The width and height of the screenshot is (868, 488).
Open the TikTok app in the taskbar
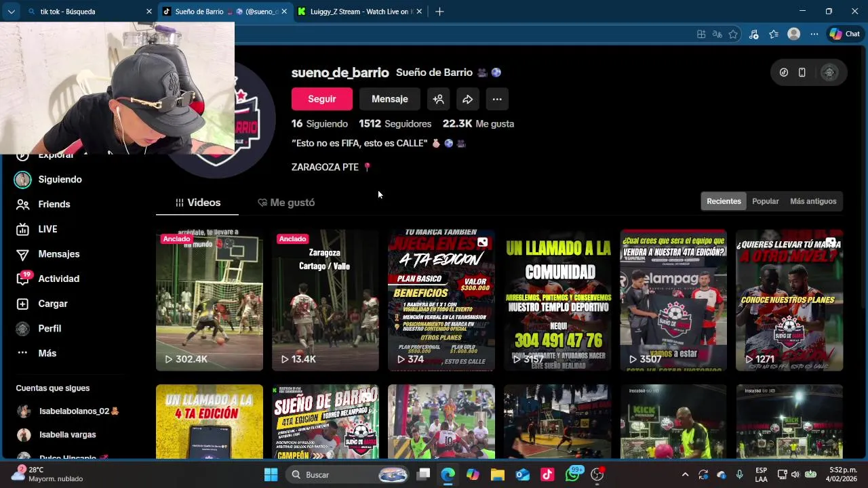tap(547, 474)
